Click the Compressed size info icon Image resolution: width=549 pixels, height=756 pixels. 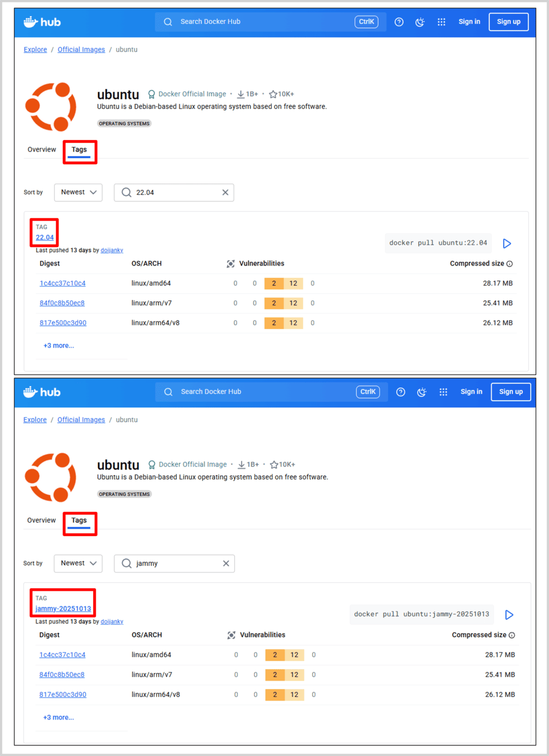(x=509, y=263)
